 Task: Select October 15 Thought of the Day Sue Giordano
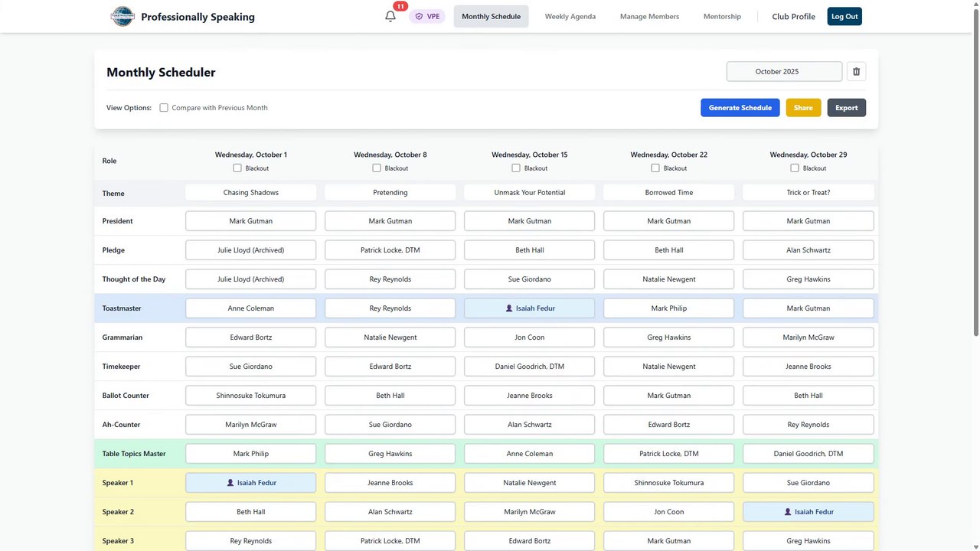(x=530, y=279)
